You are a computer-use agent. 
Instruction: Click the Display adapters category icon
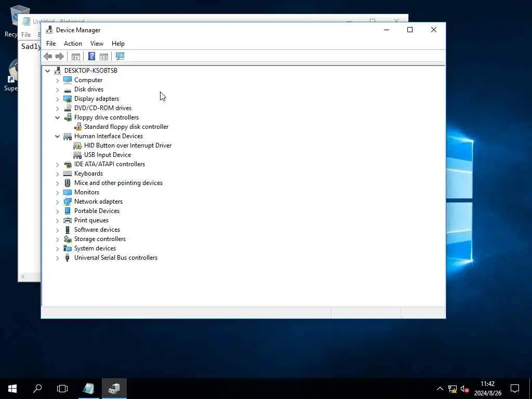68,99
